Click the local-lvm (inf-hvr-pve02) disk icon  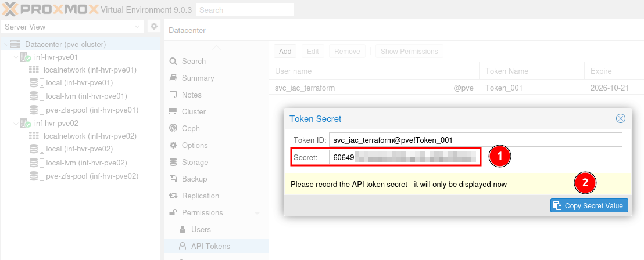click(37, 163)
